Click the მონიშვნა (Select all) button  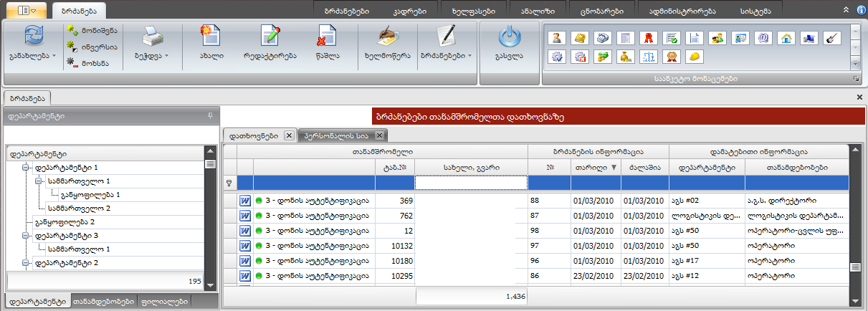pyautogui.click(x=92, y=31)
